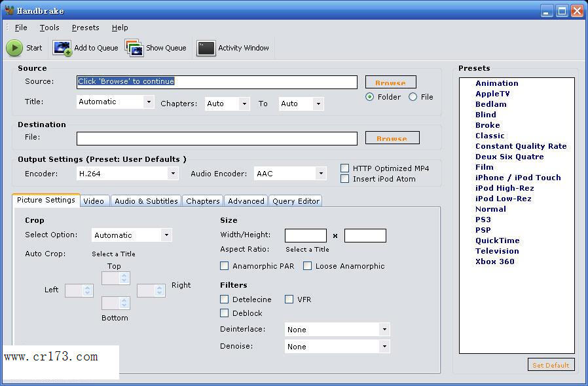This screenshot has height=386, width=588.
Task: Select the Normal preset
Action: pos(490,210)
